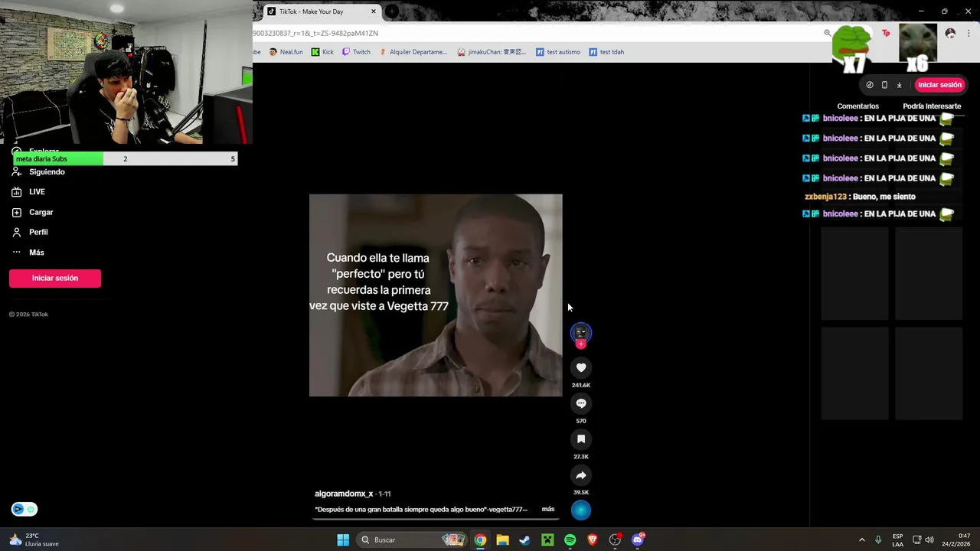The height and width of the screenshot is (551, 980).
Task: Click the download desktop app icon
Action: pos(899,85)
